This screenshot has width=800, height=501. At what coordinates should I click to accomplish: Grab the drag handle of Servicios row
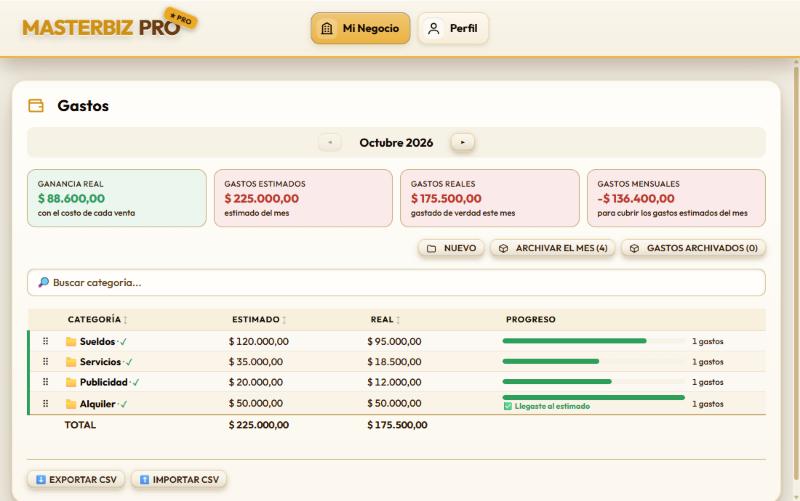click(x=45, y=362)
